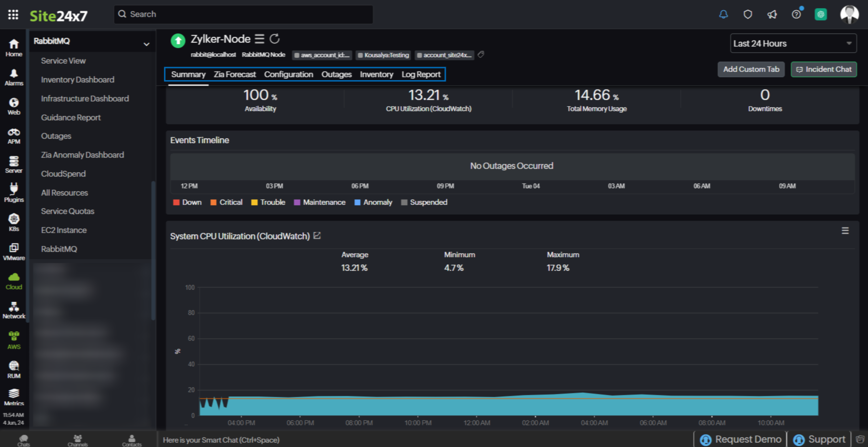Image resolution: width=868 pixels, height=447 pixels.
Task: Open Alarms from the left sidebar
Action: pyautogui.click(x=14, y=77)
